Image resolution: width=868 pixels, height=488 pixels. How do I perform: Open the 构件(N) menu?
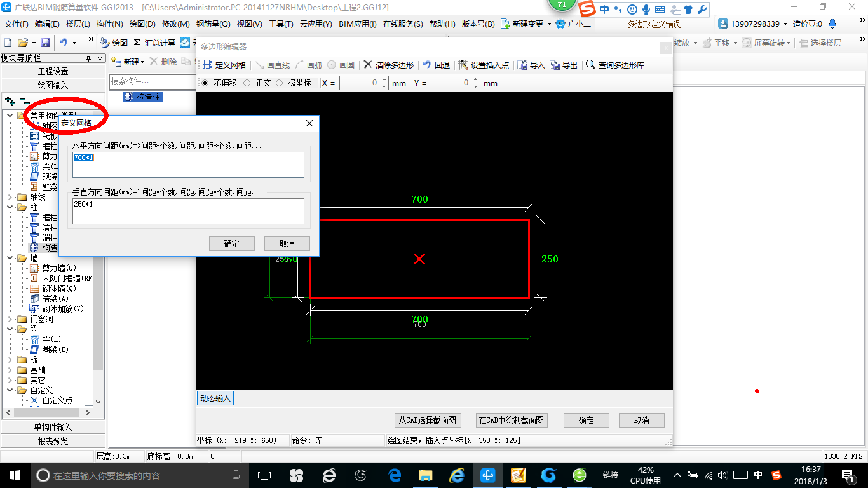[x=110, y=24]
